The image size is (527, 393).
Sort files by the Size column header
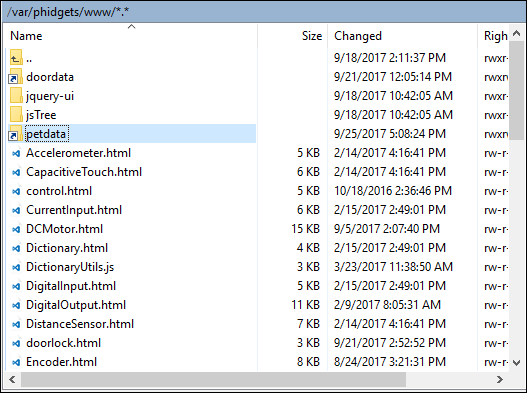point(293,36)
